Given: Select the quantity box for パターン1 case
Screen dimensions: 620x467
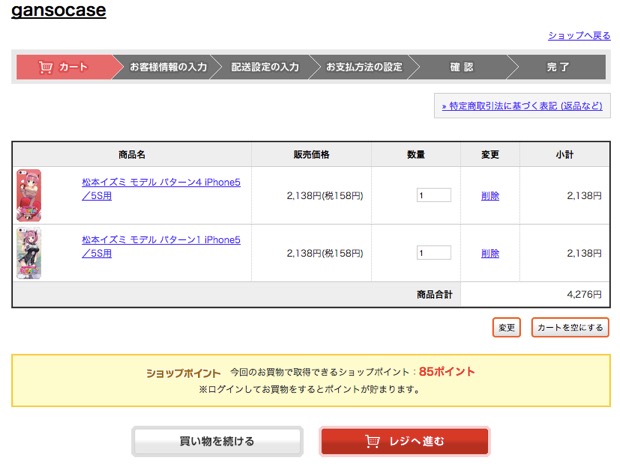Looking at the screenshot, I should (x=433, y=253).
